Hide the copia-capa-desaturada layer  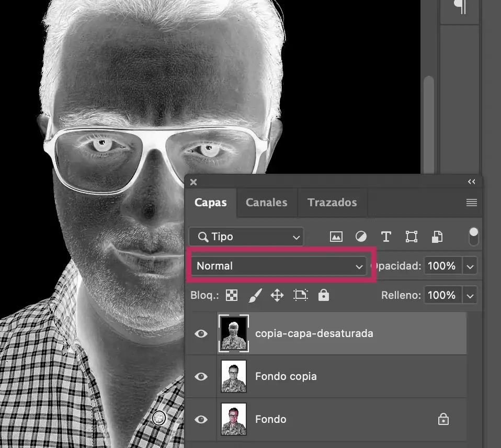coord(201,333)
